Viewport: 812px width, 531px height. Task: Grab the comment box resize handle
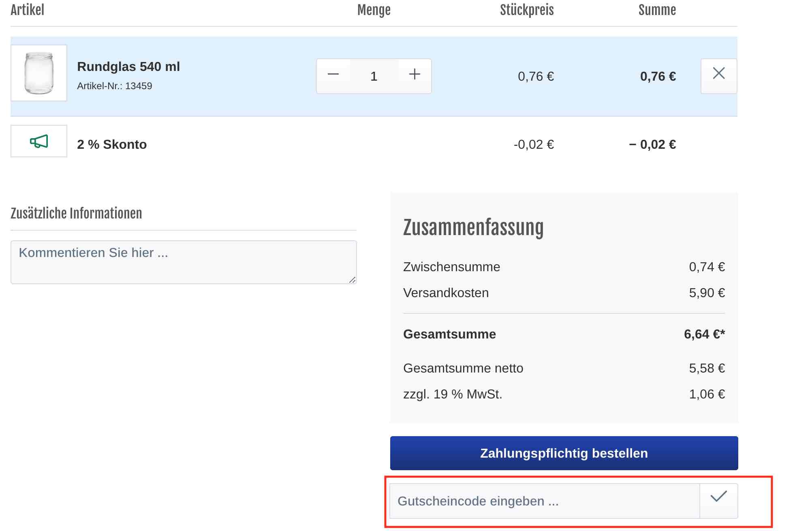click(352, 280)
